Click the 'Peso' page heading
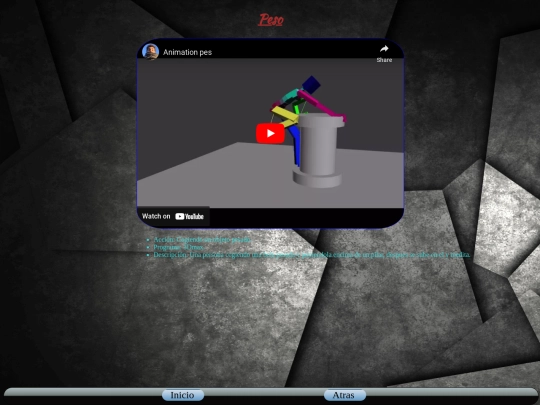This screenshot has height=405, width=540. coord(271,20)
